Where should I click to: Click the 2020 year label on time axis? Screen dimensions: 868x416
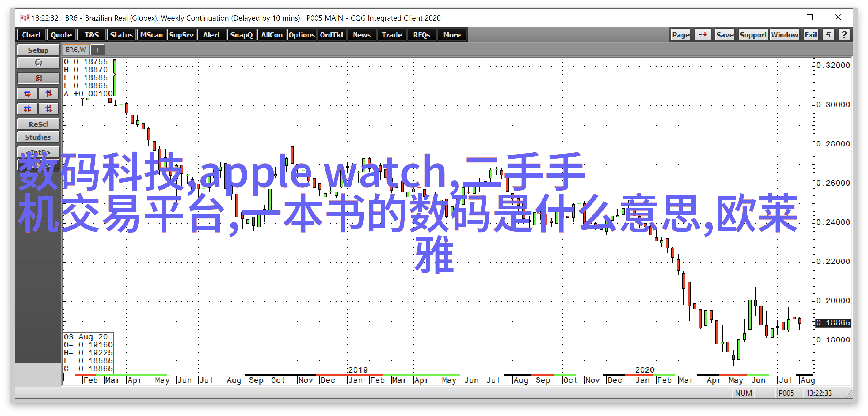tap(644, 370)
